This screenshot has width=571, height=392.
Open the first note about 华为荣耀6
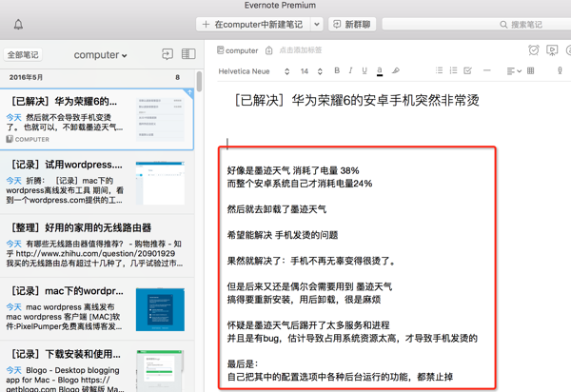tap(96, 119)
